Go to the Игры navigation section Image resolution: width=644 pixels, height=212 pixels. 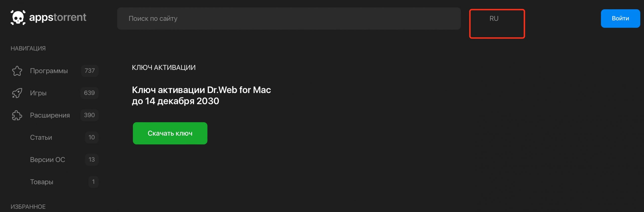tap(38, 93)
